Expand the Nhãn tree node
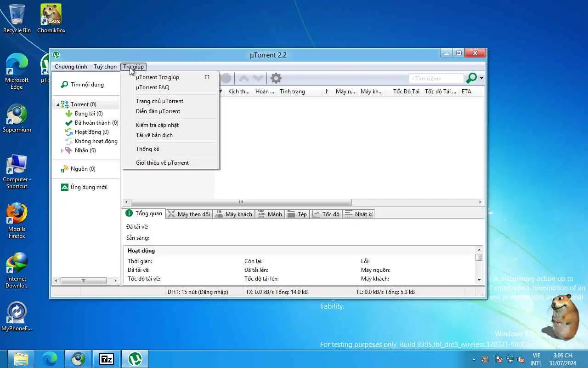588x368 pixels. (x=62, y=150)
